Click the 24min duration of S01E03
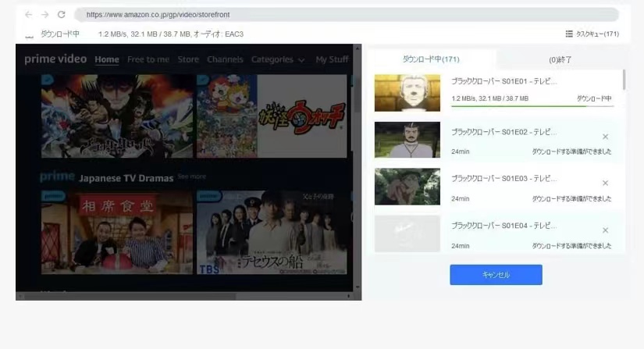Viewport: 644px width, 349px height. point(460,199)
